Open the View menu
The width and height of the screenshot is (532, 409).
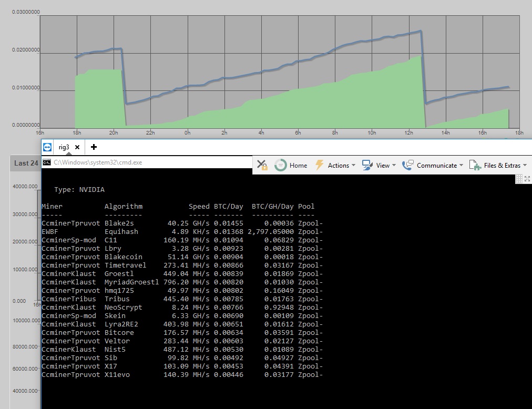(383, 165)
